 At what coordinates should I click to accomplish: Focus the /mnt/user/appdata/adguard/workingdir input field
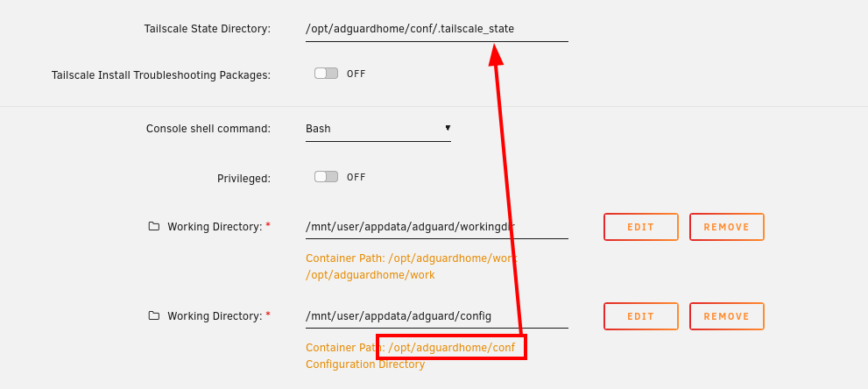pyautogui.click(x=437, y=226)
